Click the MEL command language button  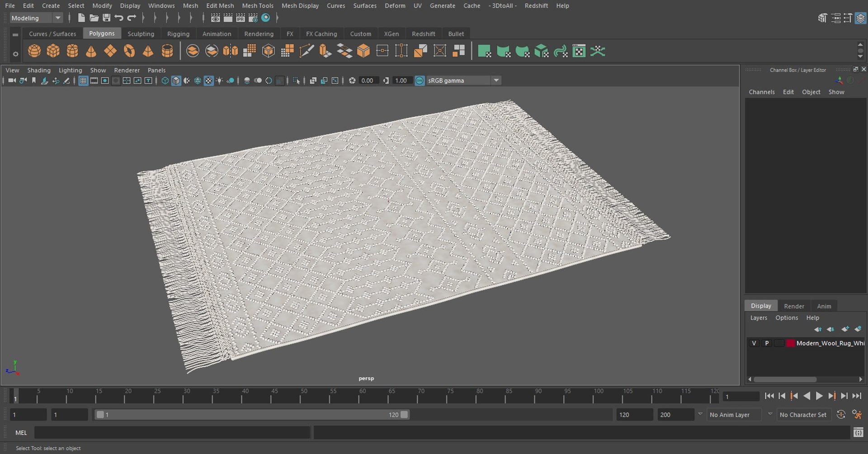tap(21, 433)
